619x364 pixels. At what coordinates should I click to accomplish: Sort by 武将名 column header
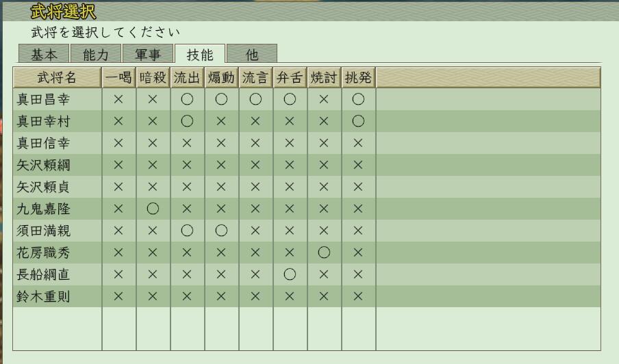[x=57, y=78]
